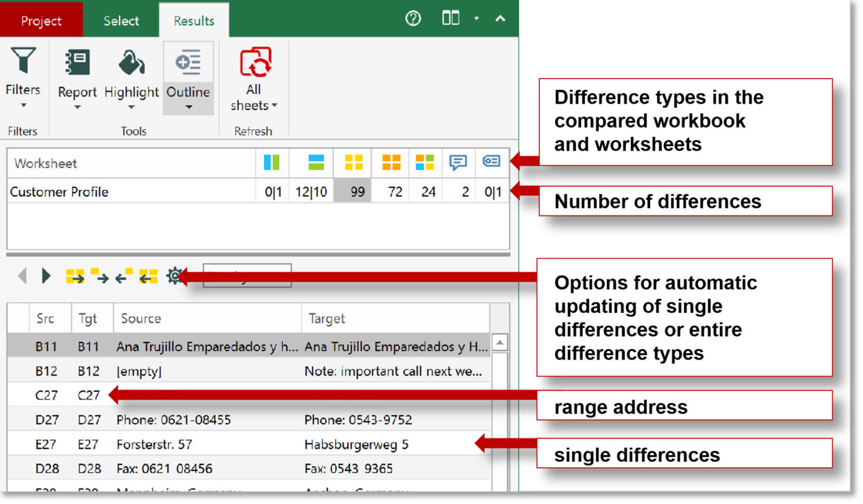Click the yellow cell value differences header icon

pyautogui.click(x=352, y=162)
